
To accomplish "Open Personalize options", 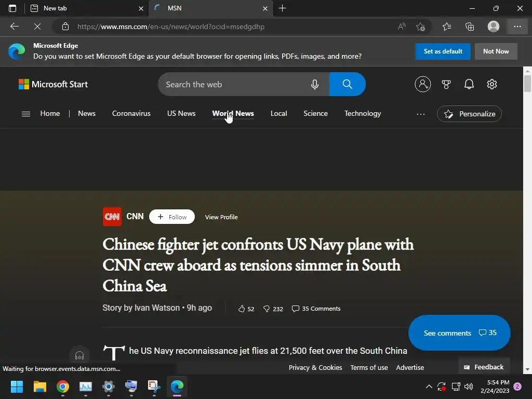I will click(469, 114).
